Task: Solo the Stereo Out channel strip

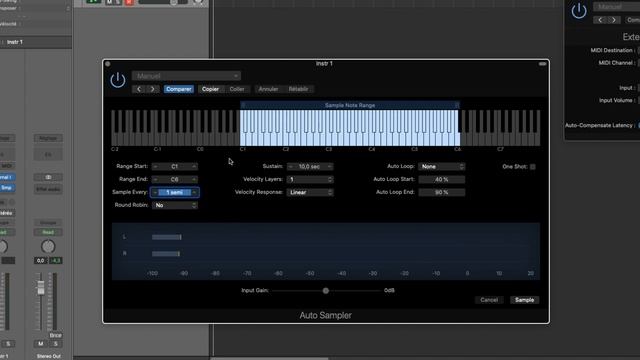Action: (56, 344)
